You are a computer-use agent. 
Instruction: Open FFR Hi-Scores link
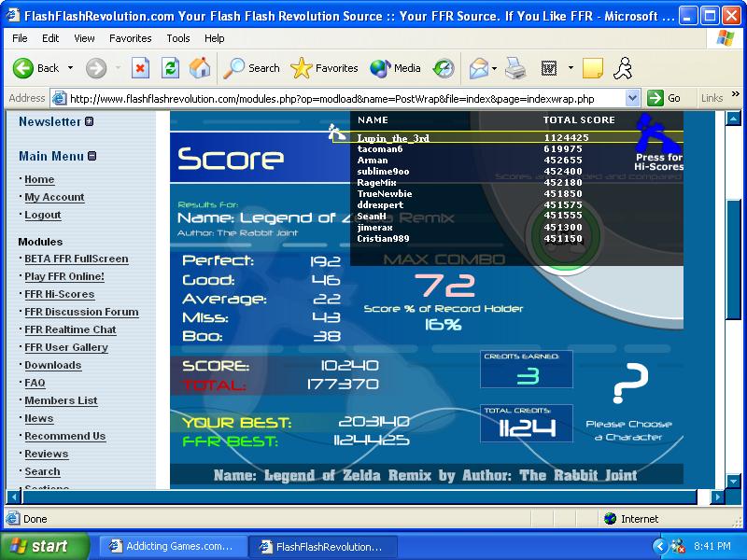pyautogui.click(x=59, y=294)
